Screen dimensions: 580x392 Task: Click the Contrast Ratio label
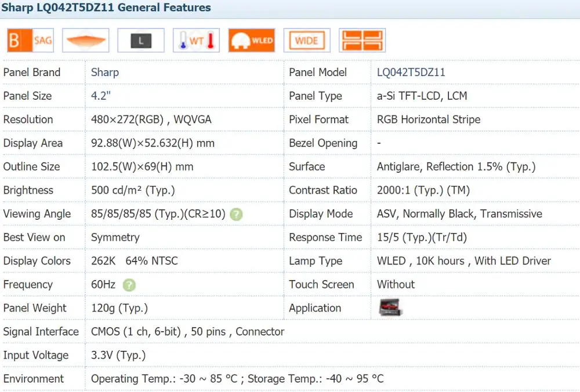click(323, 190)
